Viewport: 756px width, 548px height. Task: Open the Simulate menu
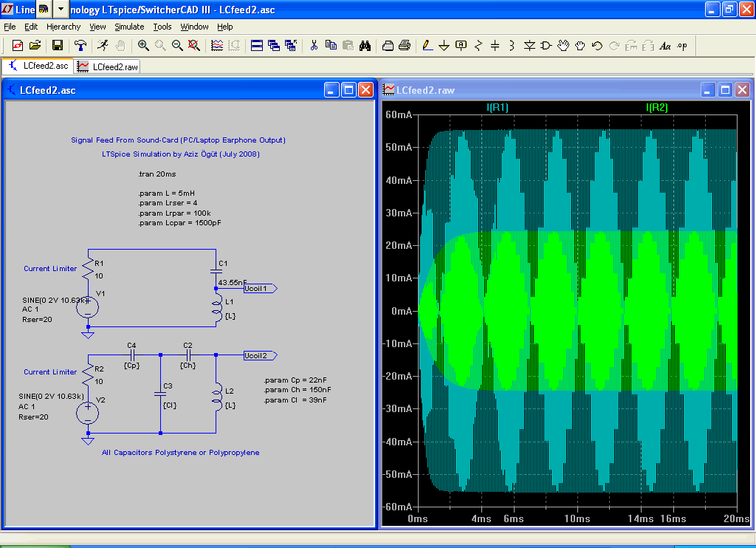pyautogui.click(x=129, y=27)
